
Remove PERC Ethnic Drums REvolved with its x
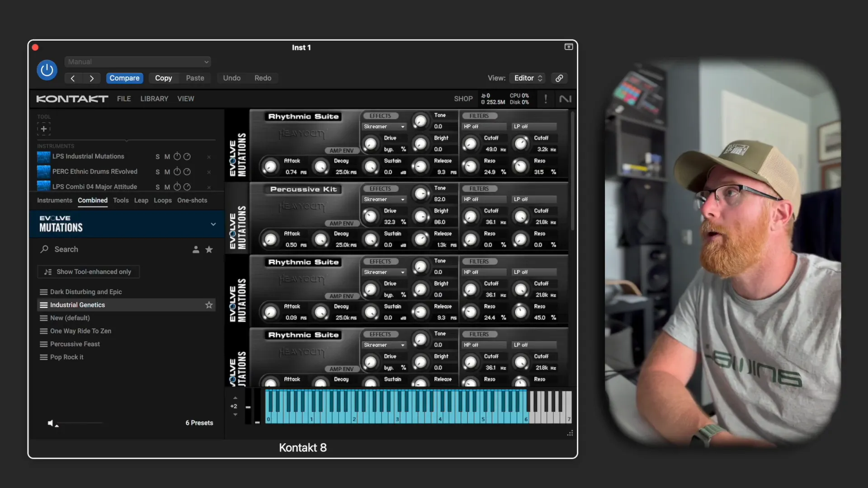tap(209, 172)
